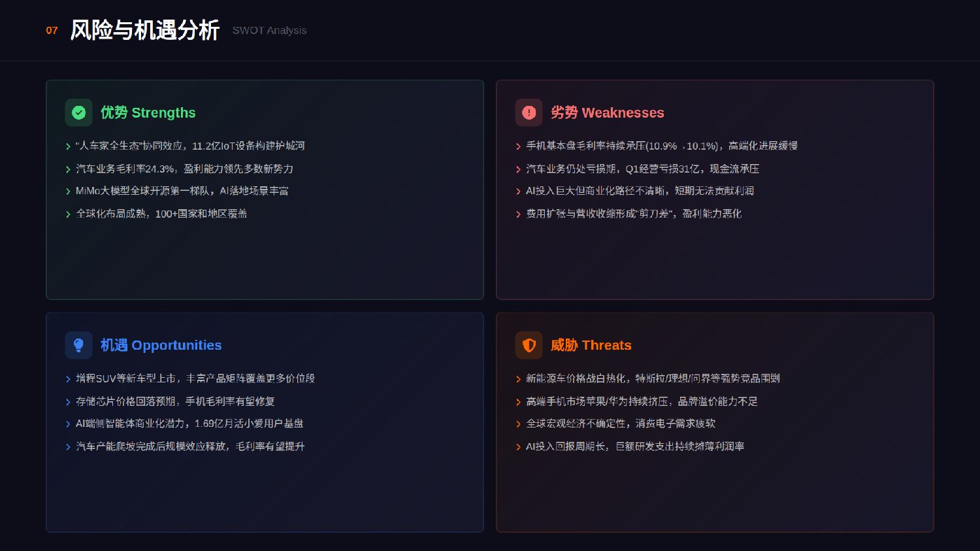This screenshot has height=551, width=980.
Task: Select the subtitle SWOT Analysis
Action: (x=269, y=30)
